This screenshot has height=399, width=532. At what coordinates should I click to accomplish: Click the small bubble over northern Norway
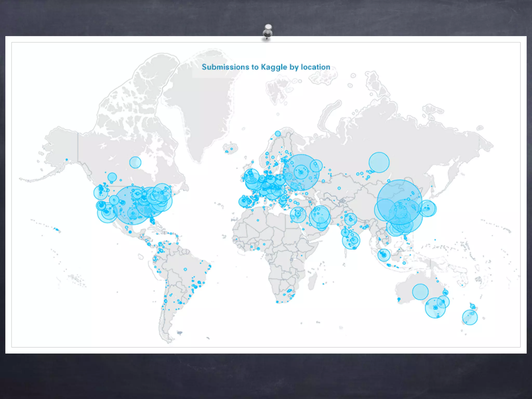(x=278, y=134)
